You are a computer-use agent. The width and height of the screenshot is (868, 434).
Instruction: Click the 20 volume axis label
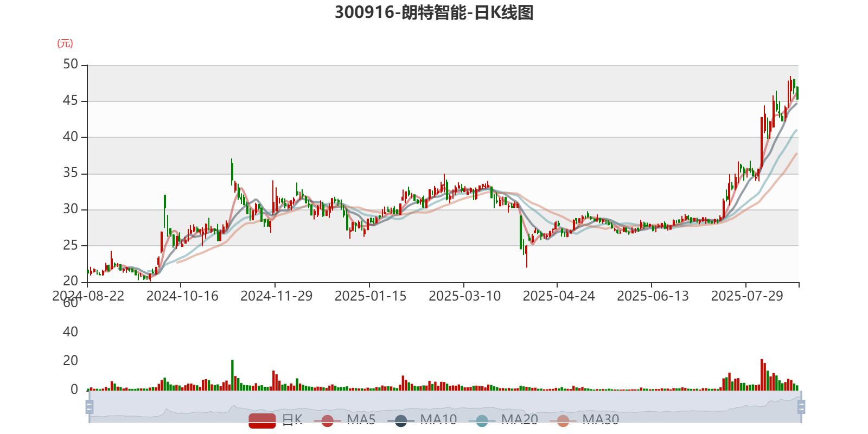point(71,361)
